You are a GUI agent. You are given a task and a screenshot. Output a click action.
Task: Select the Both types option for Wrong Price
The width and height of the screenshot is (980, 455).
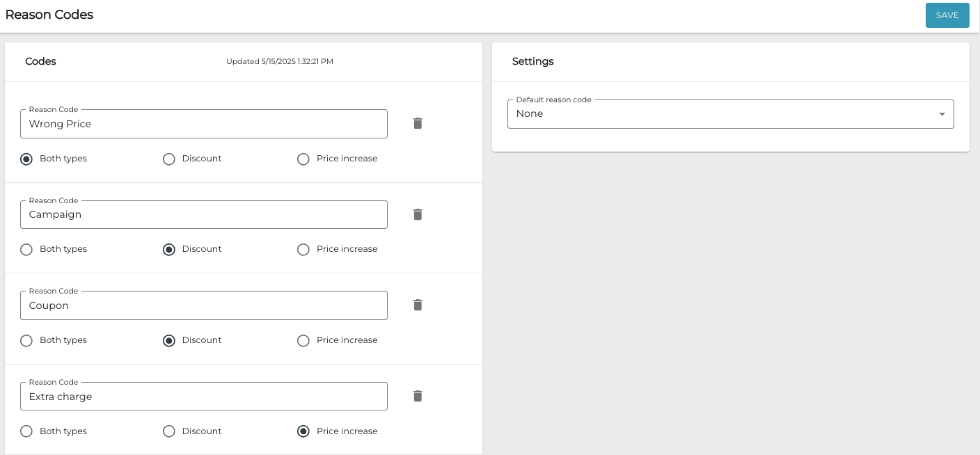pyautogui.click(x=26, y=159)
